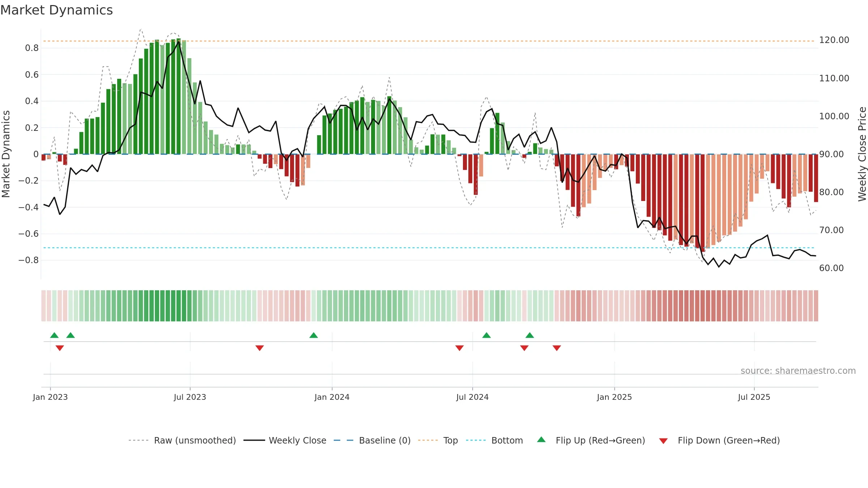Click the Jan 2024 x-axis label
Screen dimensions: 868x488
pos(332,397)
